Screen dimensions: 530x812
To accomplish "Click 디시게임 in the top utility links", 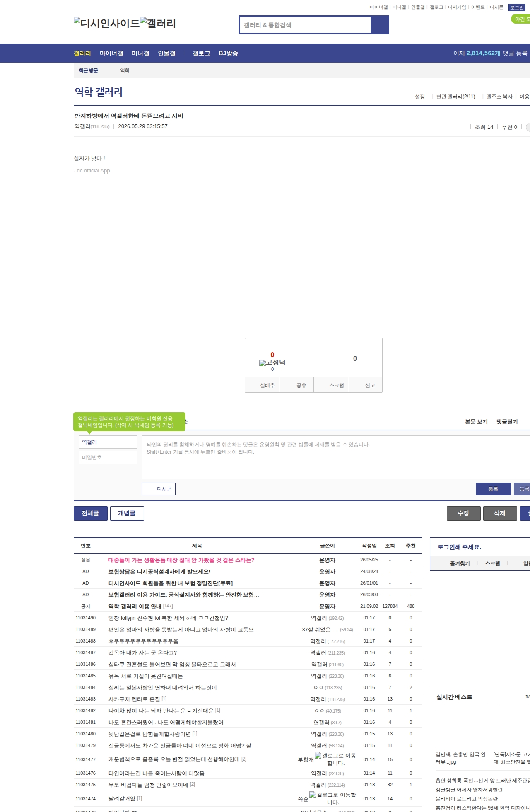I will [457, 7].
